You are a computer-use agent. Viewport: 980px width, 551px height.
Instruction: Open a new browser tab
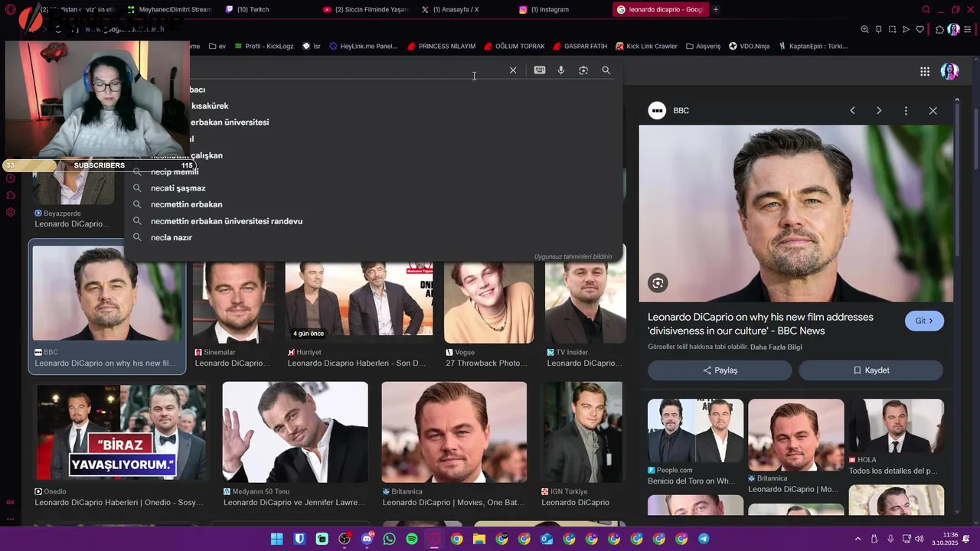tap(716, 9)
